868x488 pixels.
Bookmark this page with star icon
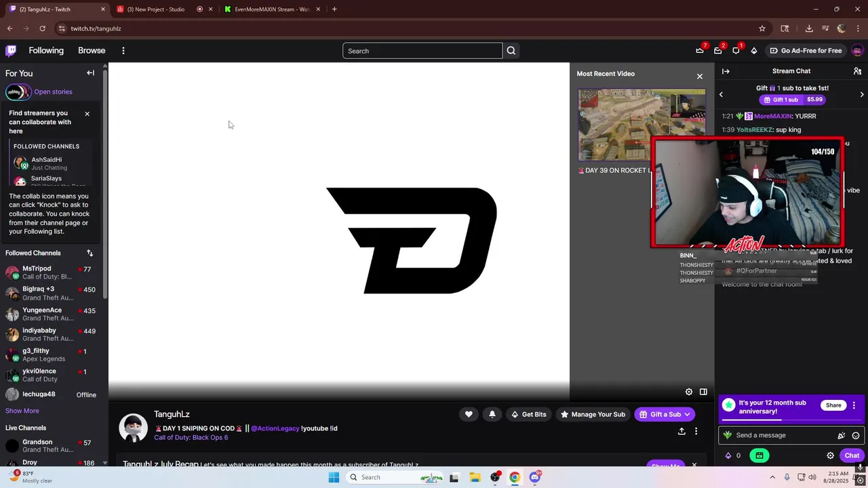(x=762, y=28)
